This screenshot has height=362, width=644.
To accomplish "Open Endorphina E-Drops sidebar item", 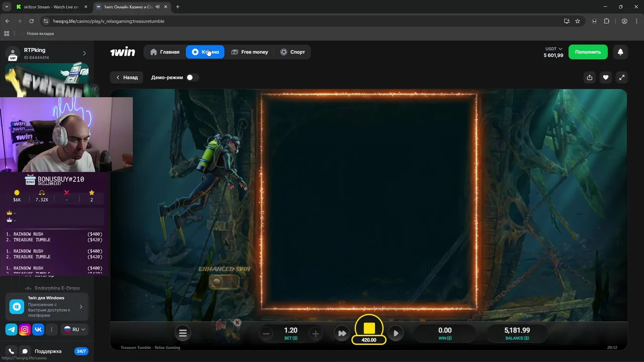I will coord(52,289).
